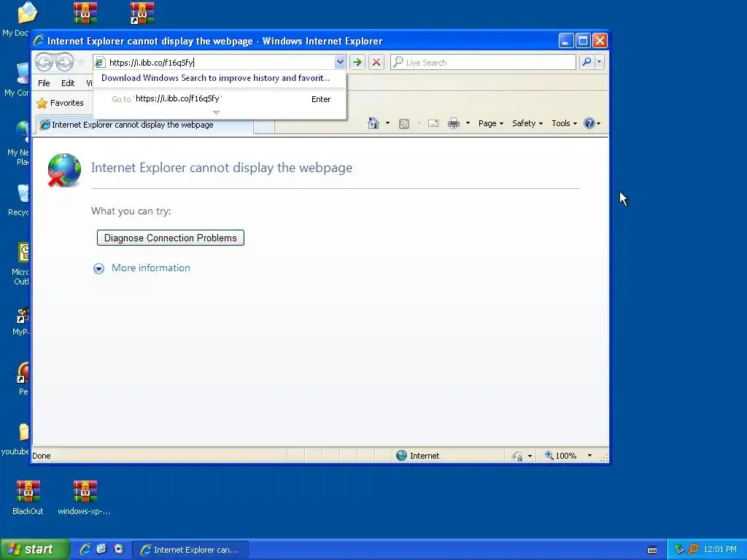Click the Done status text
The image size is (747, 560).
pyautogui.click(x=42, y=456)
